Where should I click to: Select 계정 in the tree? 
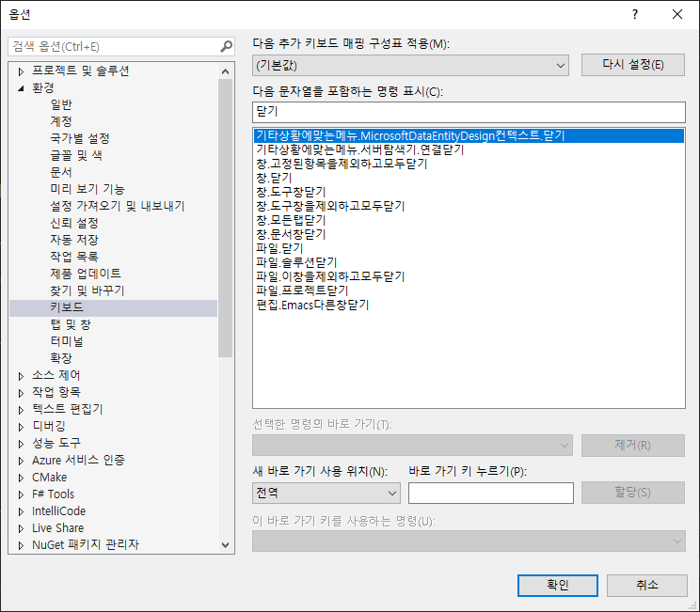[x=61, y=121]
